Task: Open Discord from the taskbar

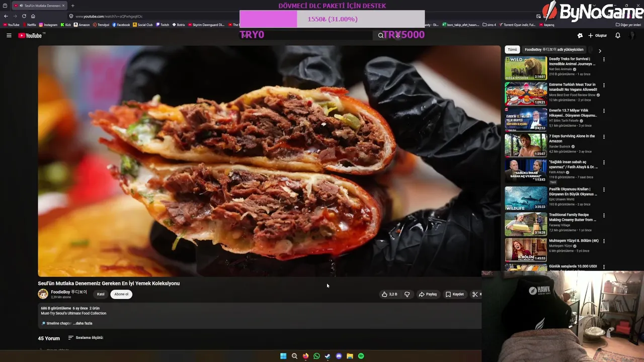Action: (339, 356)
